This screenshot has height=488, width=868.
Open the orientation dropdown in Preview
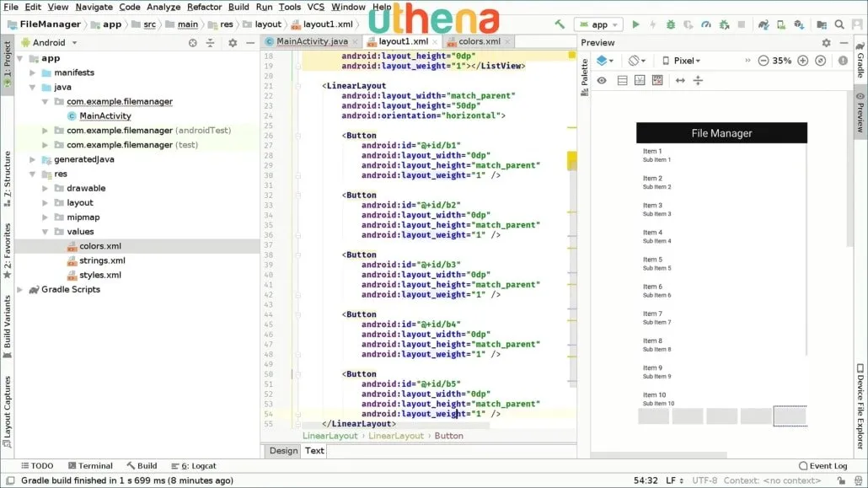click(637, 61)
